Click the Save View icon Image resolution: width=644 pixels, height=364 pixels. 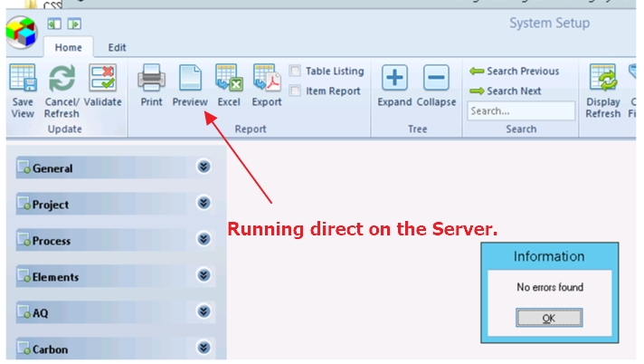pos(23,78)
